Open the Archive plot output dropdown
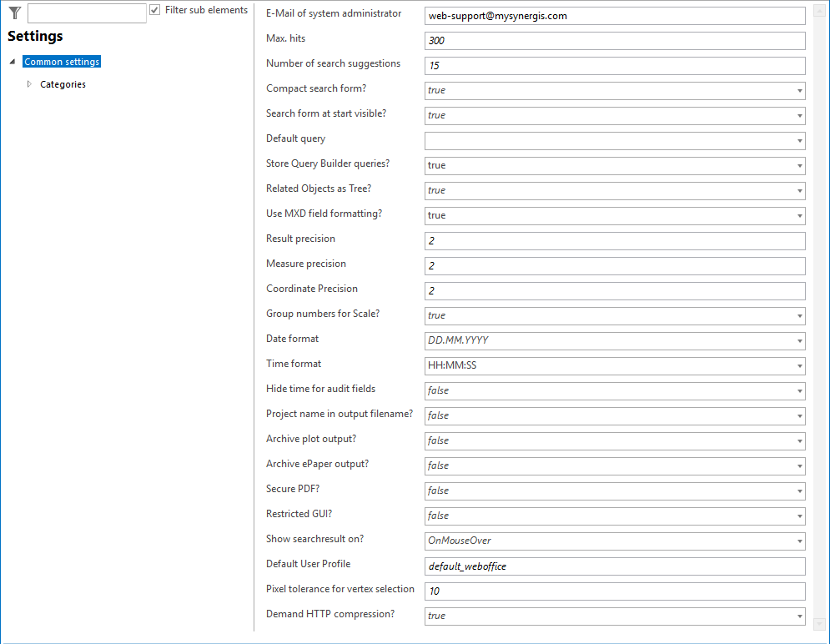This screenshot has width=830, height=644. click(x=799, y=441)
